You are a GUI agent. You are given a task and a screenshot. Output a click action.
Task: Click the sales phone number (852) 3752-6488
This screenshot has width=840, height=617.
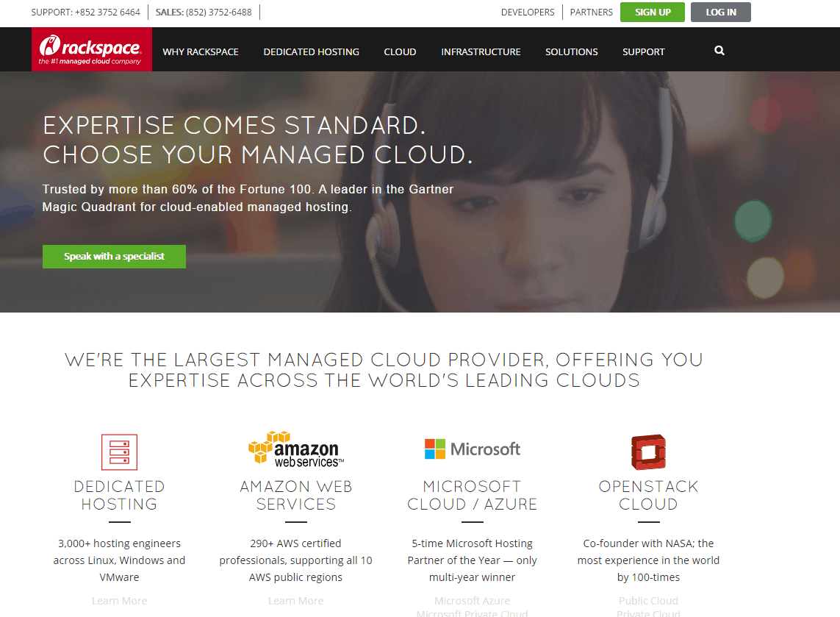click(218, 13)
